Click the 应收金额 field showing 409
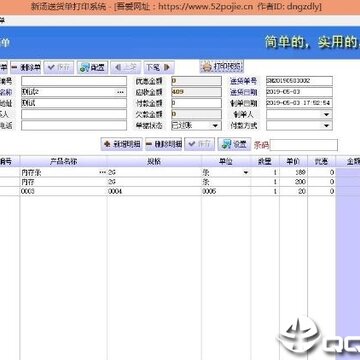 (x=196, y=92)
